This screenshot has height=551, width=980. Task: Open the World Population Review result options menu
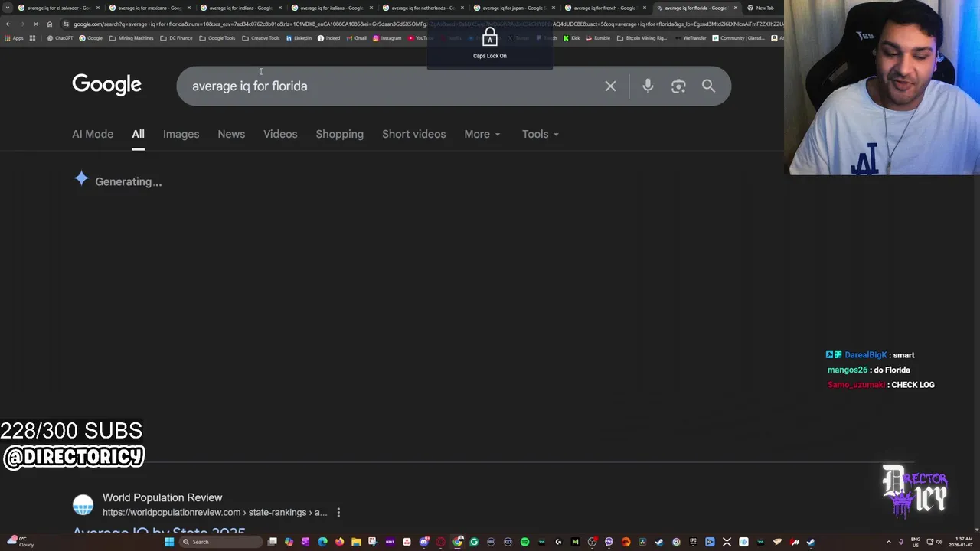tap(338, 513)
